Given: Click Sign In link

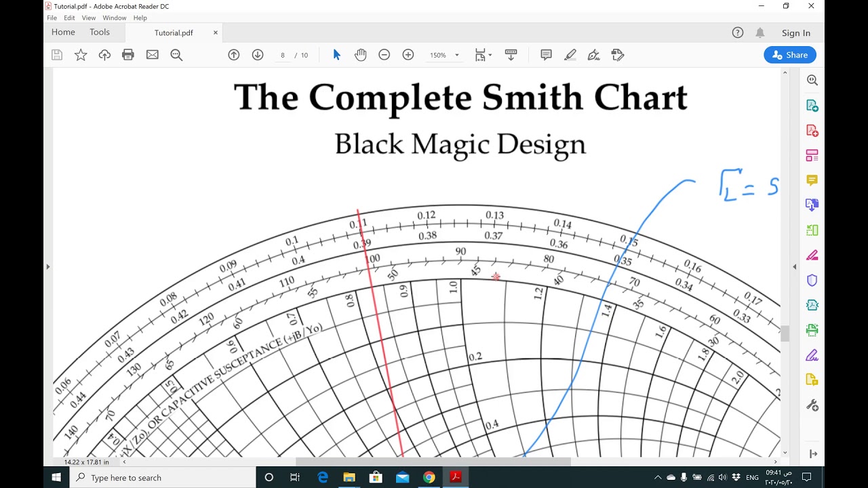Looking at the screenshot, I should (796, 33).
